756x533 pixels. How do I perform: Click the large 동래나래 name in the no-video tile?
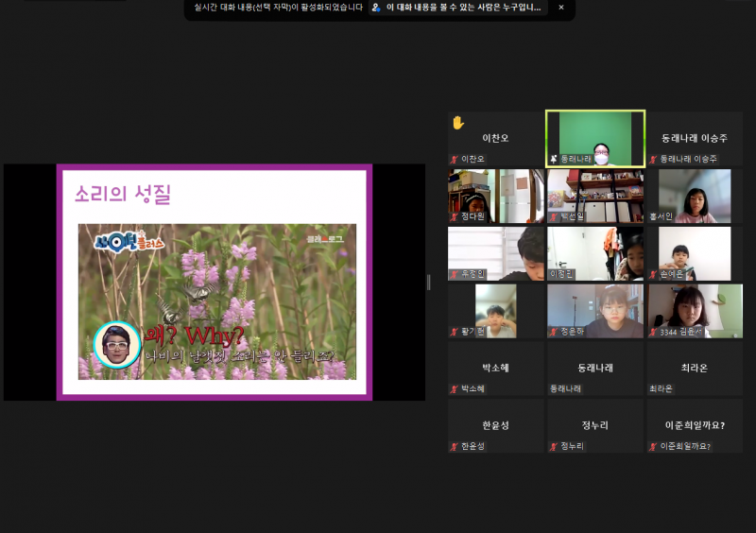(595, 368)
